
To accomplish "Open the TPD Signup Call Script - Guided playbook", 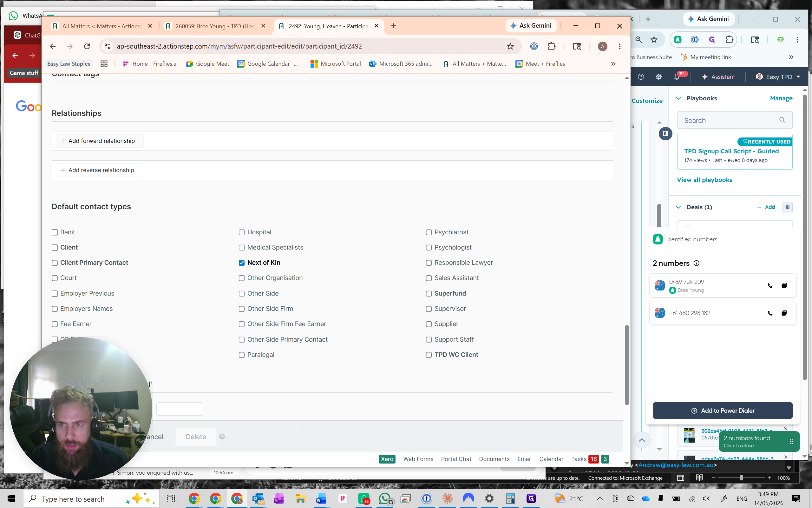I will pyautogui.click(x=731, y=151).
